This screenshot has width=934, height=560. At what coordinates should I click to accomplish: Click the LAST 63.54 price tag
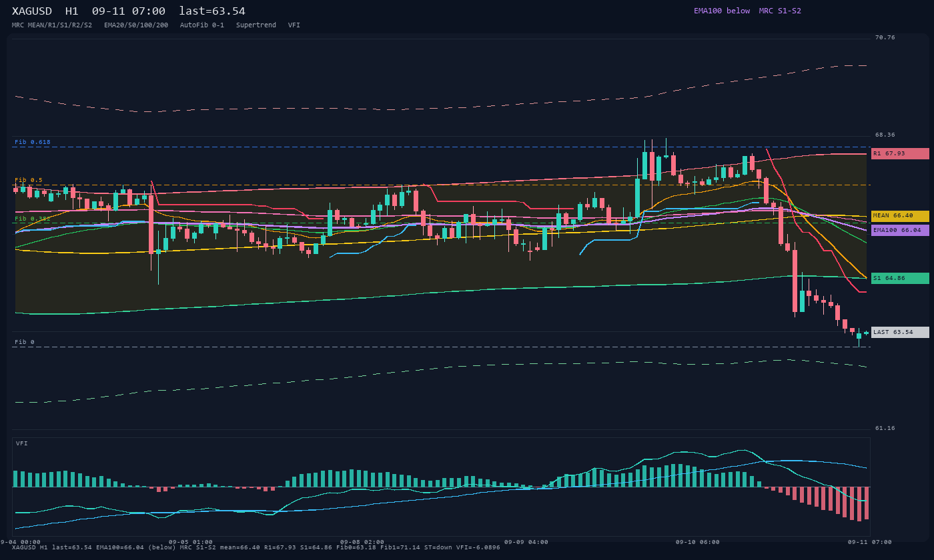coord(900,332)
